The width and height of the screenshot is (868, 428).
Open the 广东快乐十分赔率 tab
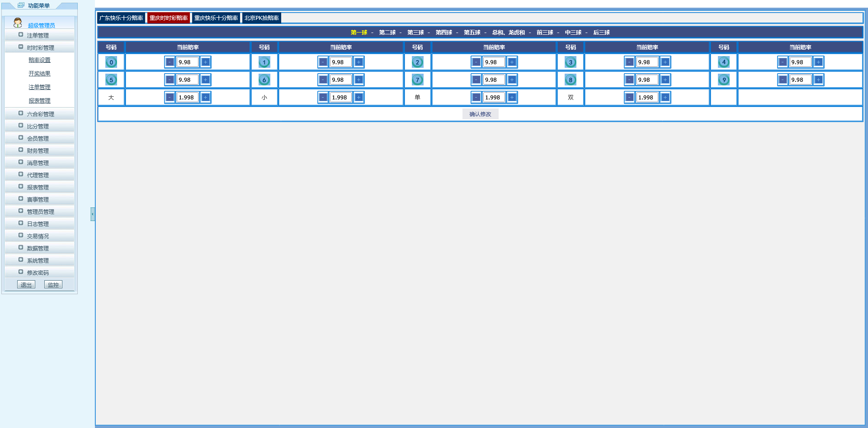tap(121, 18)
